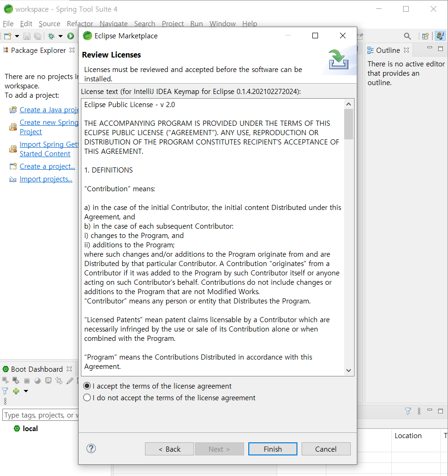The width and height of the screenshot is (448, 476).
Task: Click the Save All icon in toolbar
Action: [37, 36]
